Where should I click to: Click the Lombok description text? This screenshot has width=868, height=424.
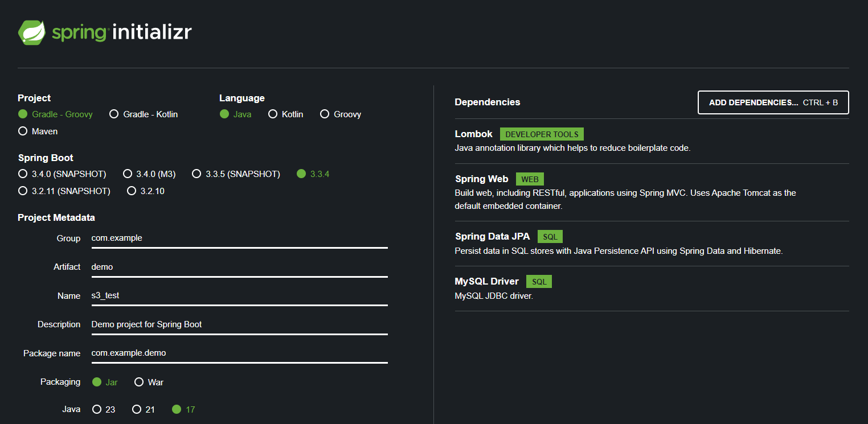pyautogui.click(x=572, y=148)
